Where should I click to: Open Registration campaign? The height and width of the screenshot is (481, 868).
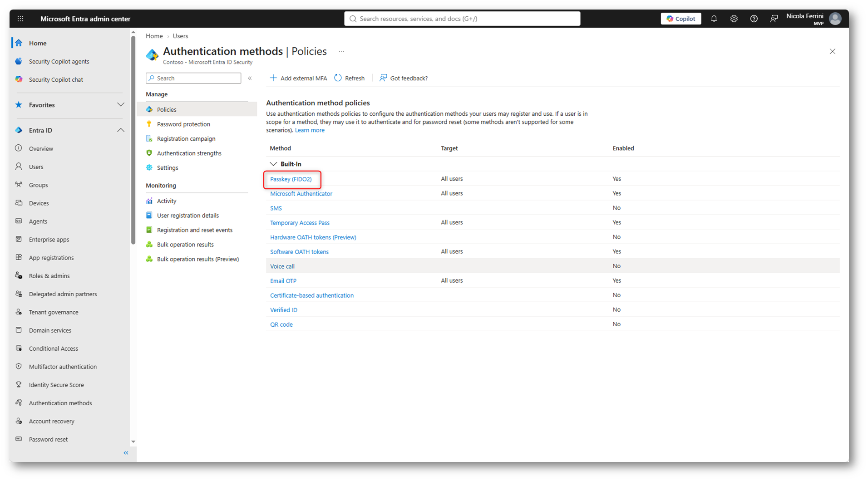(x=186, y=138)
